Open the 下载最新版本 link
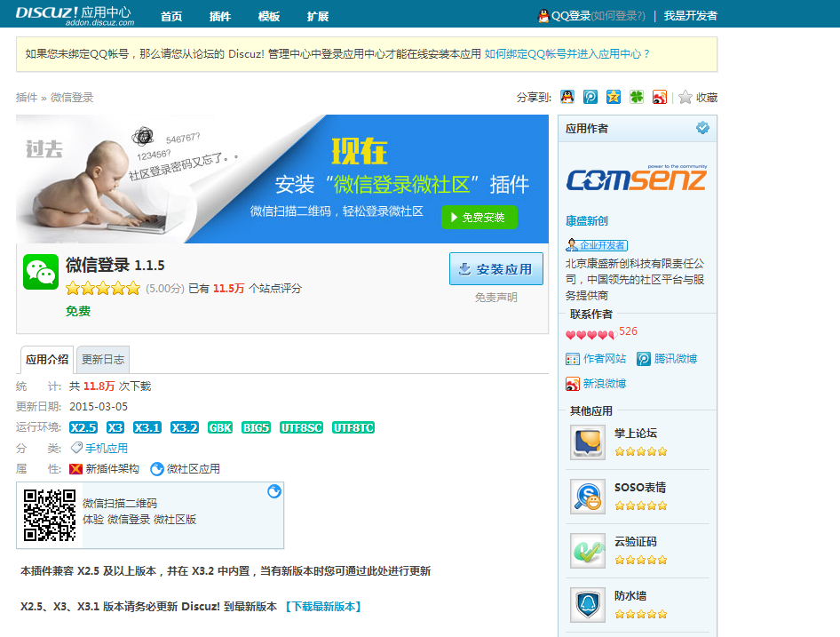The image size is (840, 637). [323, 607]
